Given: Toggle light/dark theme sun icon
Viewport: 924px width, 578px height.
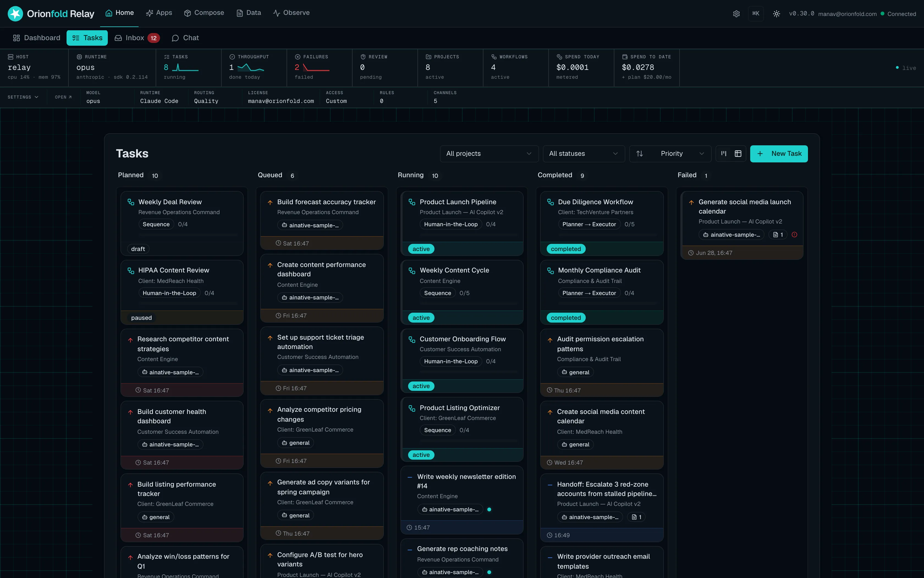Looking at the screenshot, I should pos(776,14).
